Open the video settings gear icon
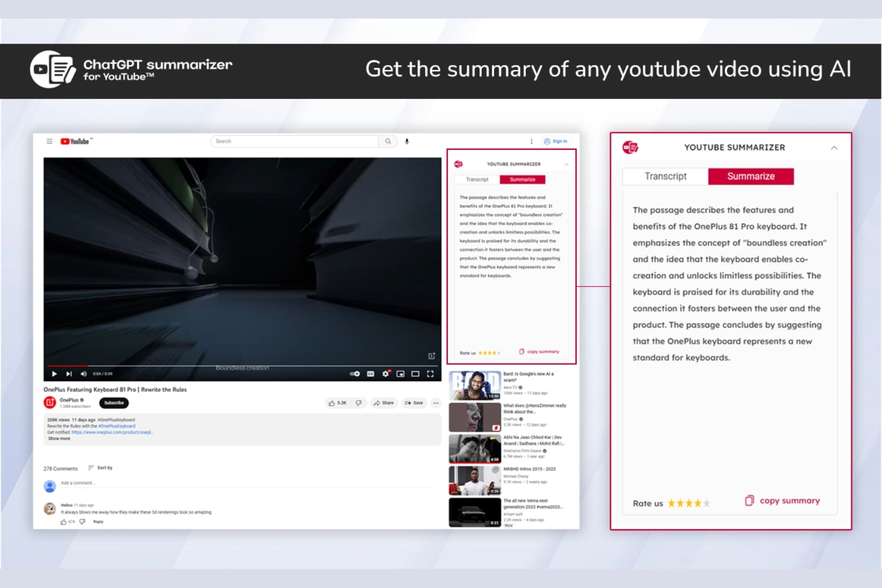 pyautogui.click(x=386, y=374)
